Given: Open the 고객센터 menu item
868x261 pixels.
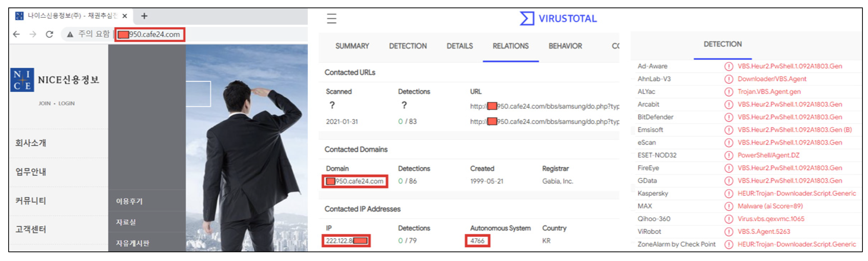Looking at the screenshot, I should tap(31, 229).
